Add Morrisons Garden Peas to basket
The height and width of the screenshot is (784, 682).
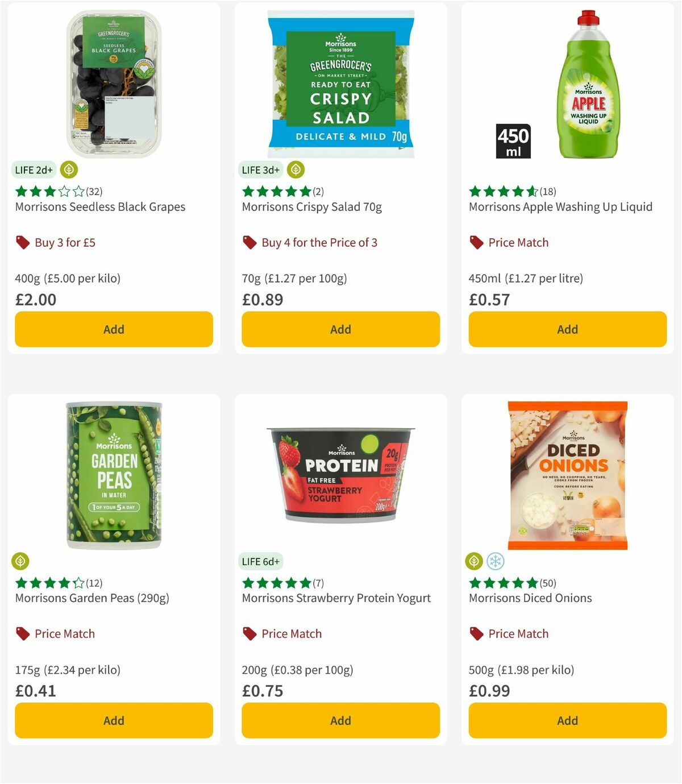[114, 720]
